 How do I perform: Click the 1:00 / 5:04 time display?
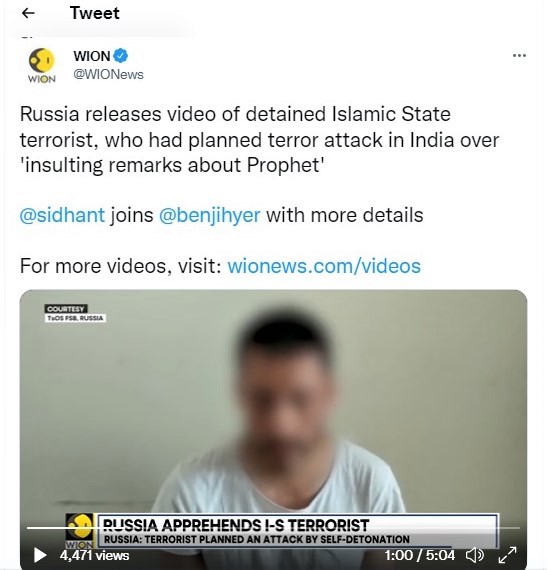click(x=419, y=555)
